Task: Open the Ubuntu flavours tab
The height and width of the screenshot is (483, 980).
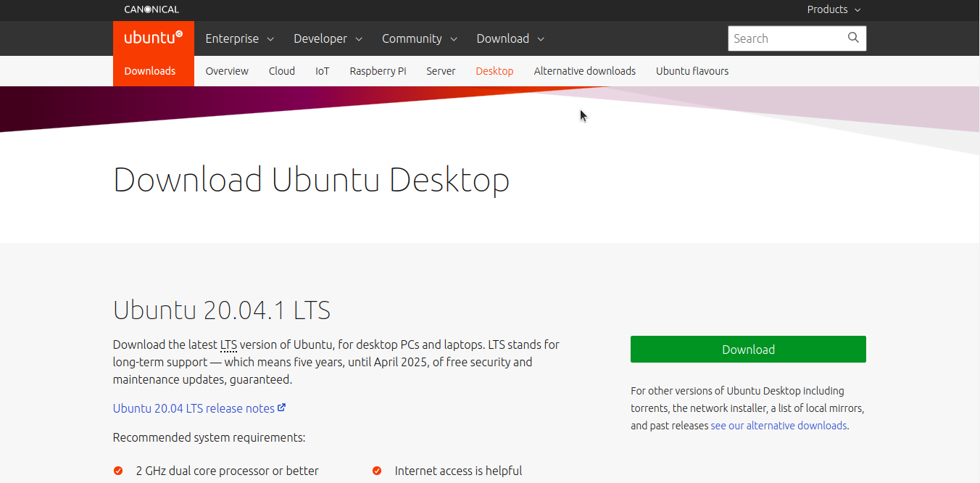Action: click(x=692, y=71)
